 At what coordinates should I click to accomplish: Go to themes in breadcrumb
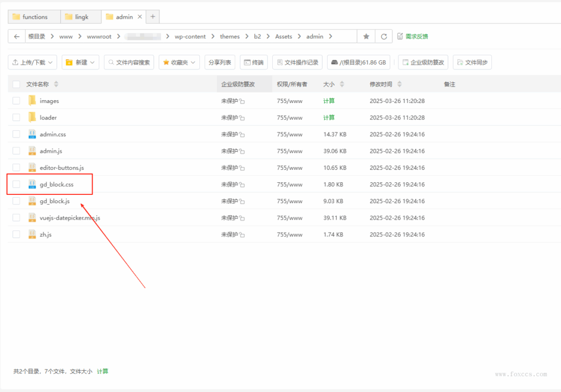230,37
